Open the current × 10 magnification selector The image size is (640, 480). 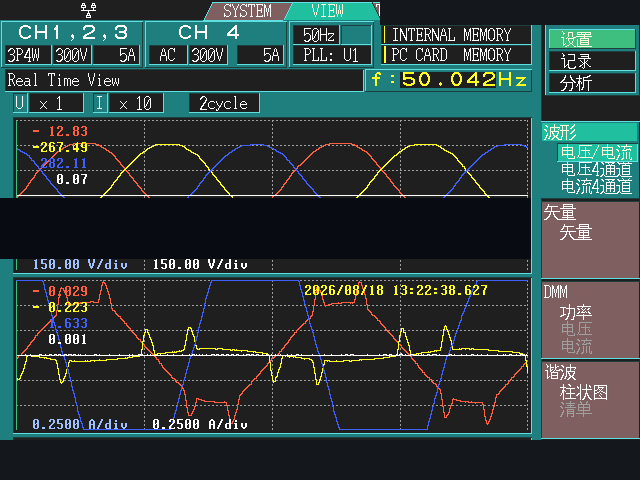(136, 103)
